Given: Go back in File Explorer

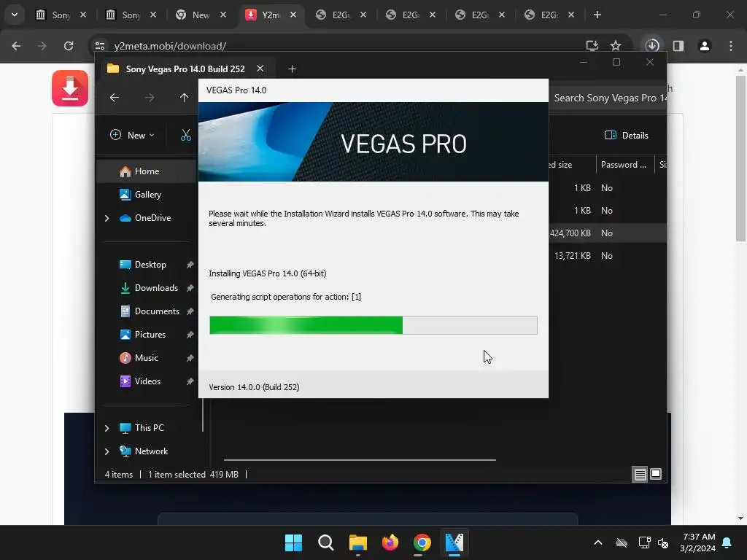Looking at the screenshot, I should 115,98.
